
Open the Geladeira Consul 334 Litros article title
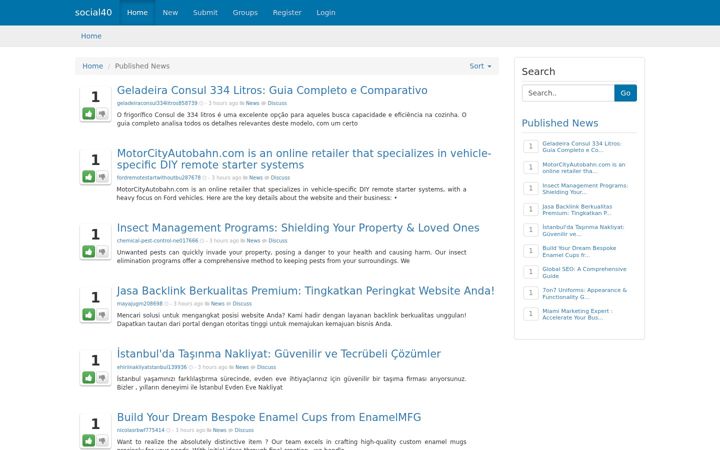[272, 90]
